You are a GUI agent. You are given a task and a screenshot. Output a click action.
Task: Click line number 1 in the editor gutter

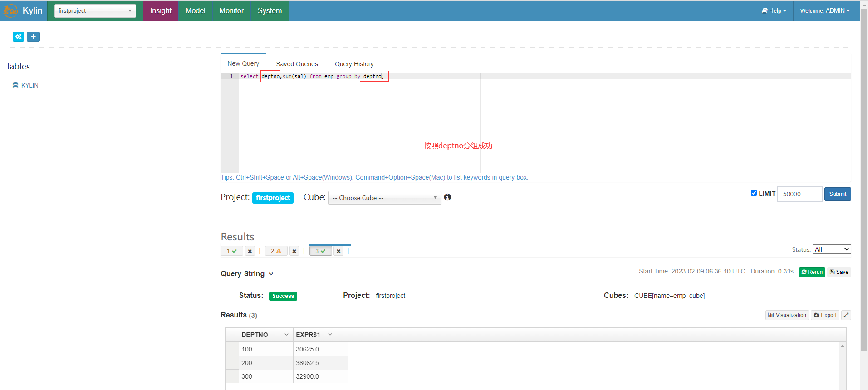(231, 76)
